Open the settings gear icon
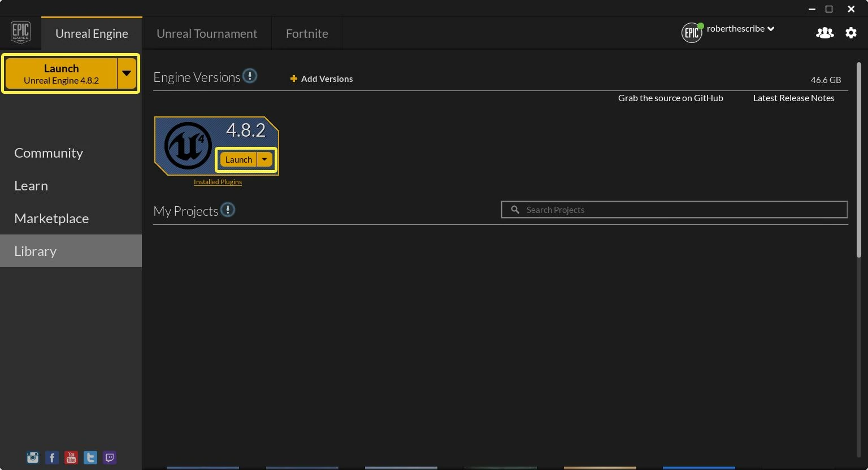 pos(851,33)
